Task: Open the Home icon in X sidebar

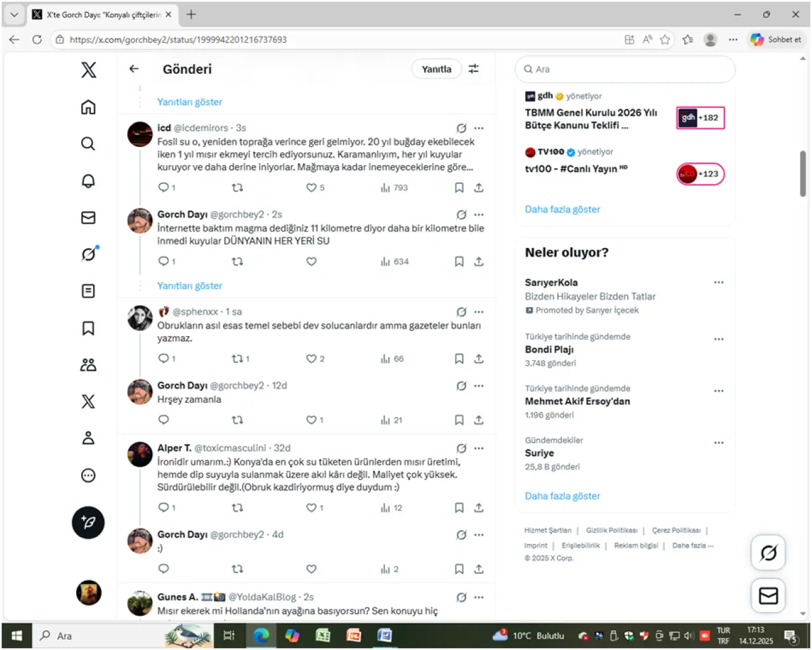Action: (88, 107)
